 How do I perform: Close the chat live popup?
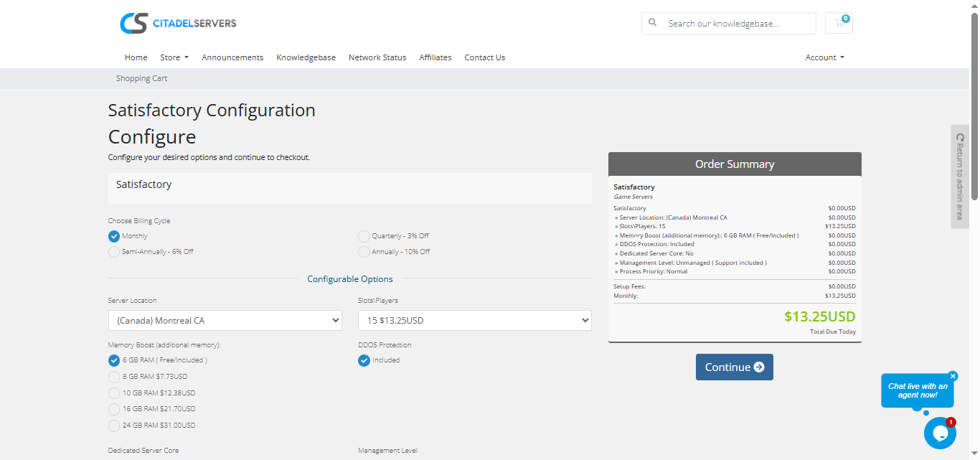pyautogui.click(x=953, y=376)
